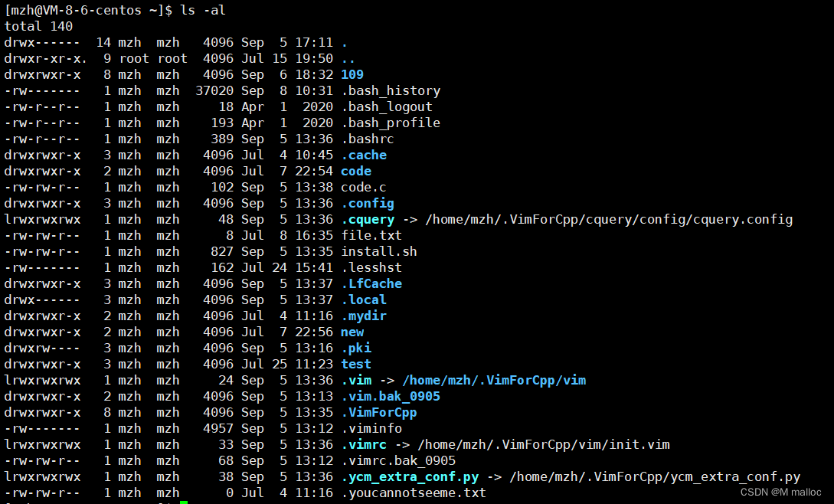This screenshot has width=834, height=504.
Task: Click the '[mzh@VM-8-6-centos ~]$' prompt
Action: tap(88, 10)
